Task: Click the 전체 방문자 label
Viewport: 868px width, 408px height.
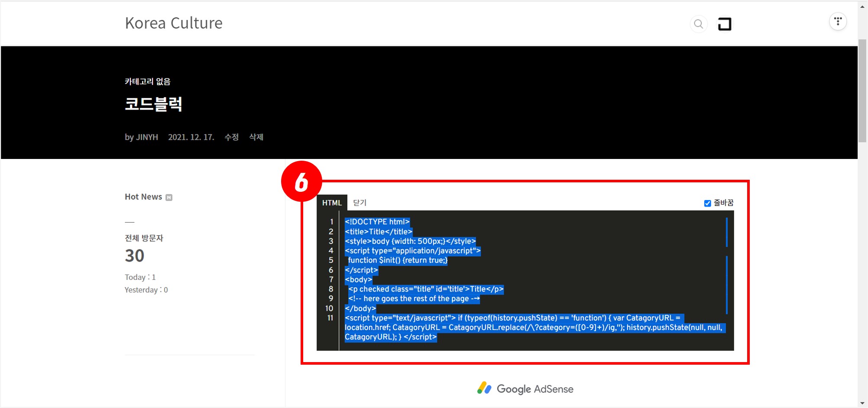Action: pos(144,238)
